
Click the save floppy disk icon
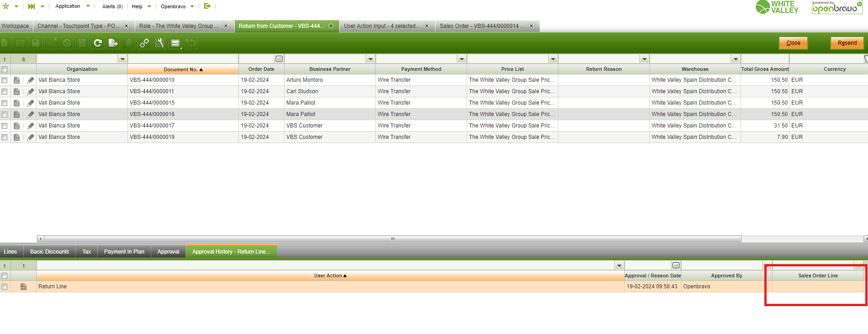(x=36, y=43)
